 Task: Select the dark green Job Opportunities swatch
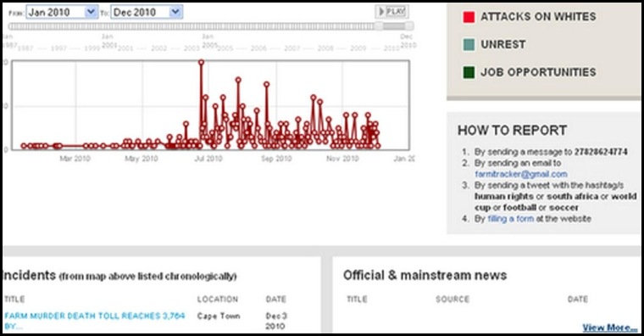pos(469,72)
